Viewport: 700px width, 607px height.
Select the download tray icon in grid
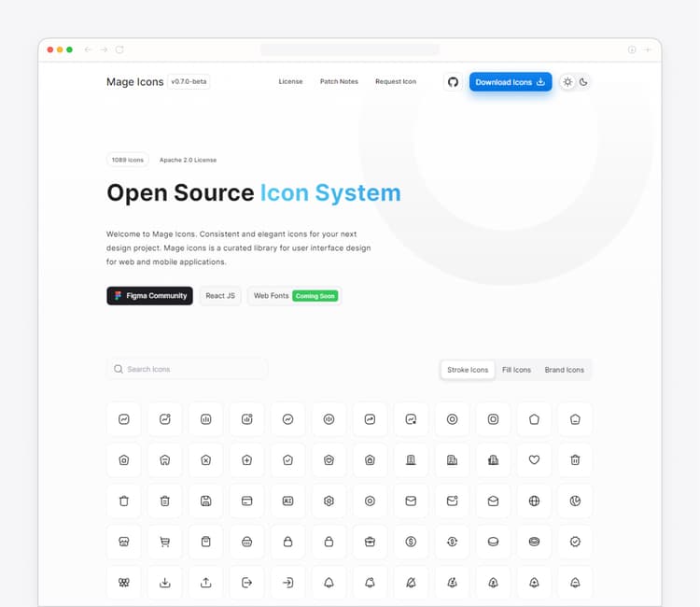[164, 583]
